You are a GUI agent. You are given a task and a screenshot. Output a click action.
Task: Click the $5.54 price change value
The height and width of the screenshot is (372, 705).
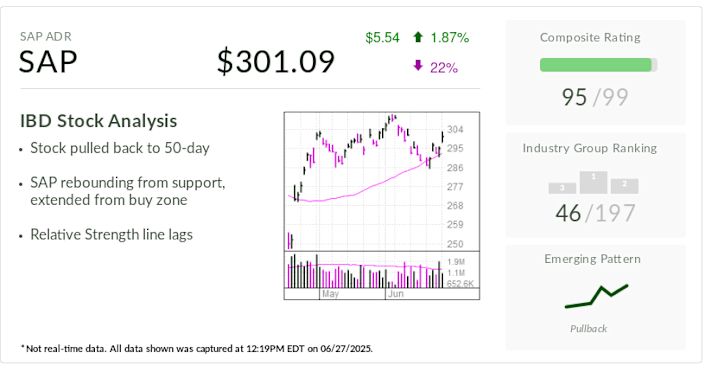click(x=382, y=38)
